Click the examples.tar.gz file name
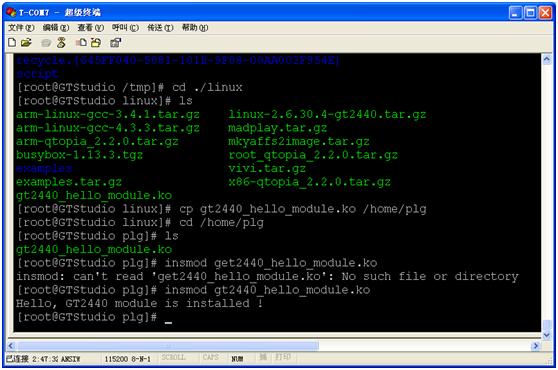The width and height of the screenshot is (558, 370). 69,182
